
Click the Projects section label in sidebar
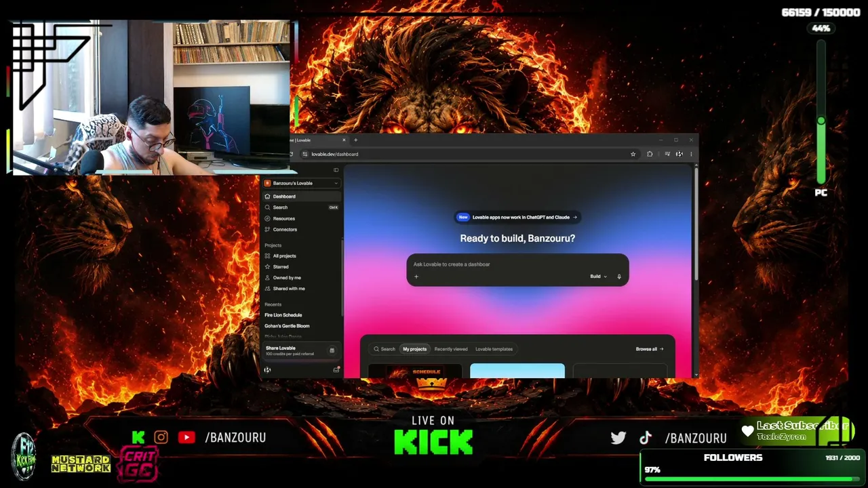click(x=273, y=245)
